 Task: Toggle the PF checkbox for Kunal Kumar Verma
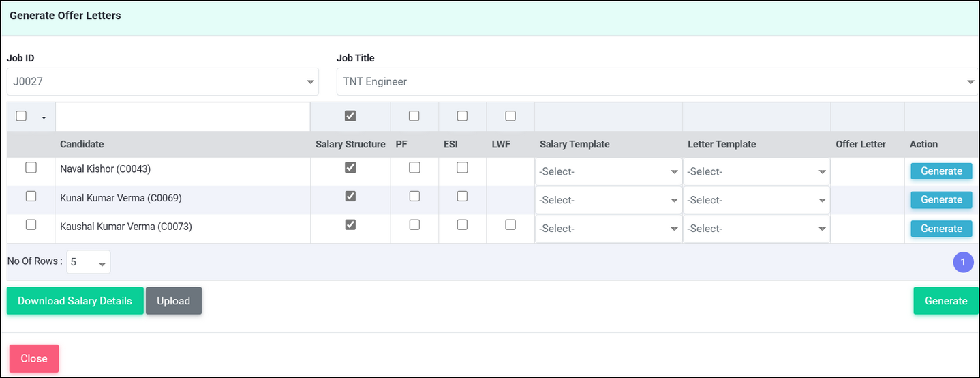[x=414, y=196]
